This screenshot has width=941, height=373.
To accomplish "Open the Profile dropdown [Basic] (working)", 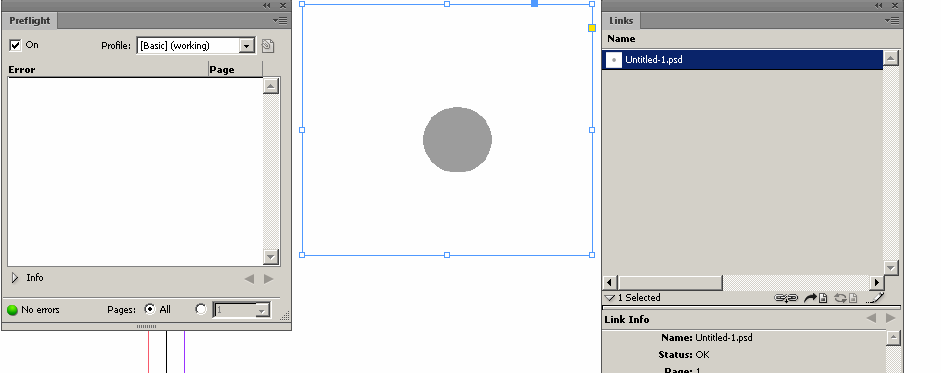I will click(x=195, y=46).
